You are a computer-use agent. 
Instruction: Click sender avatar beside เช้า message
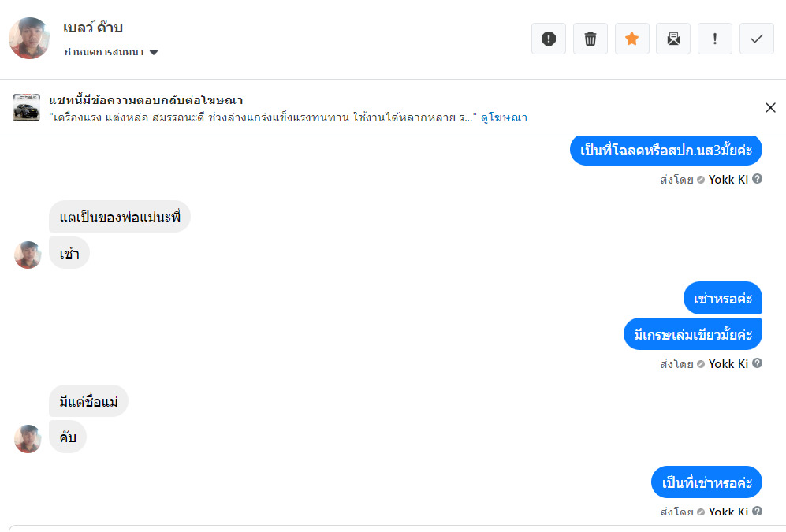tap(28, 255)
